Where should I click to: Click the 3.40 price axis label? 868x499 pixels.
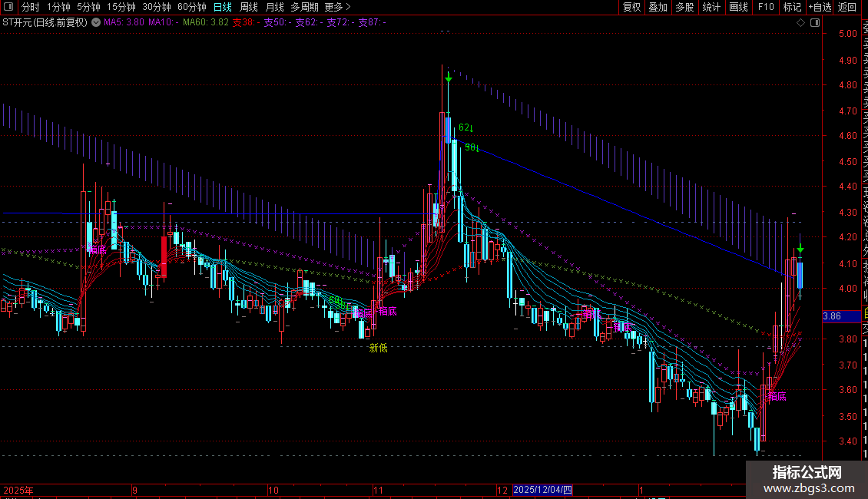click(x=847, y=441)
